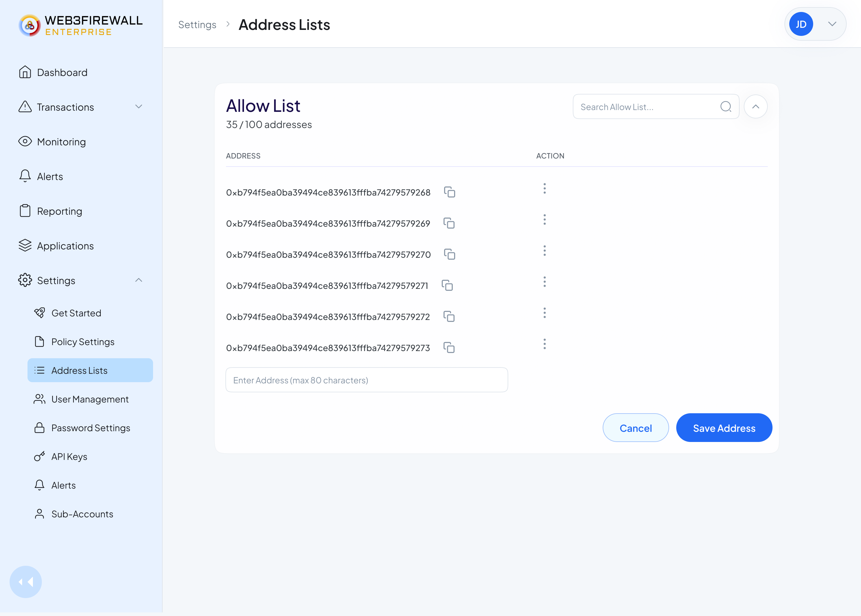
Task: Click the Save Address button
Action: click(724, 428)
